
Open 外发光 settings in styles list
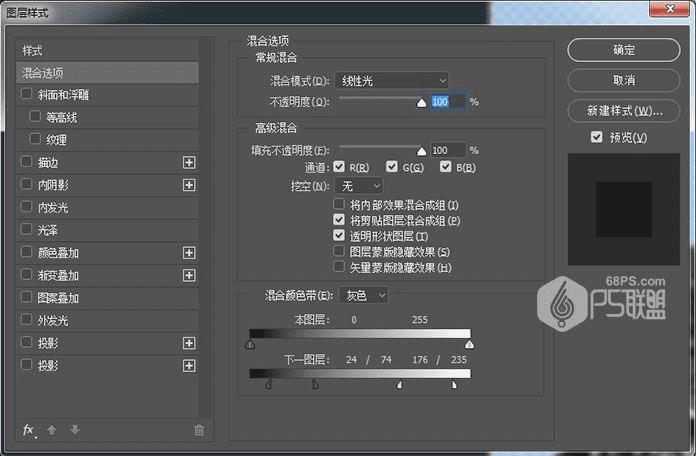click(x=107, y=321)
